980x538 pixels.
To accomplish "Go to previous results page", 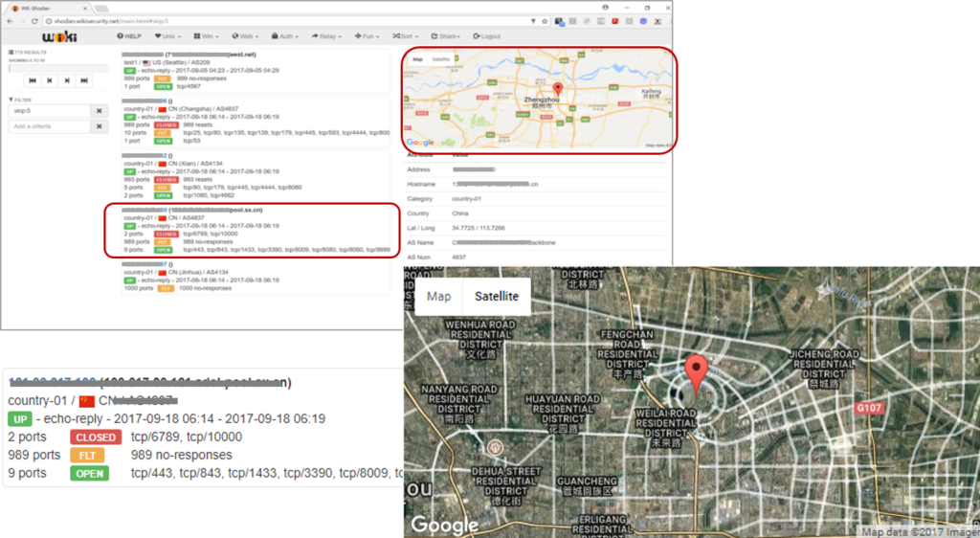I will [49, 81].
